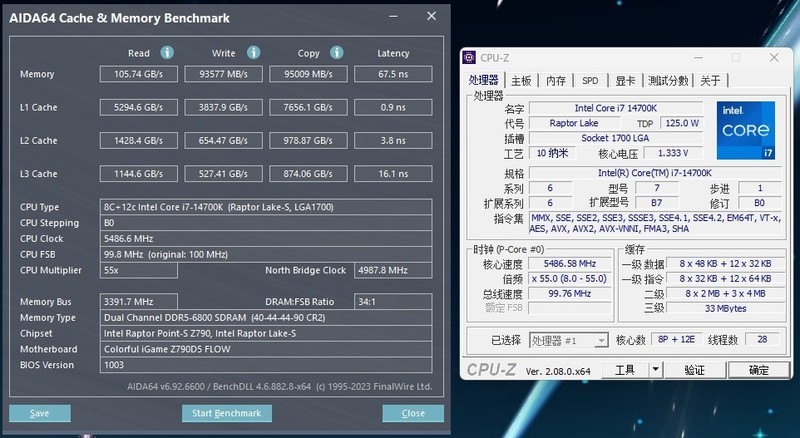Click the 验证 button in CPU-Z
The width and height of the screenshot is (800, 438).
click(x=694, y=370)
